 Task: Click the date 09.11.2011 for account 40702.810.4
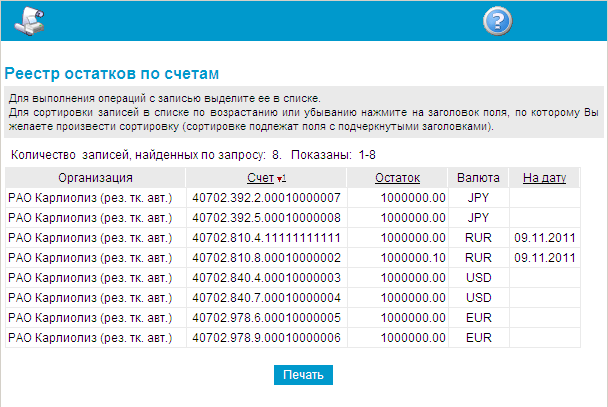545,238
